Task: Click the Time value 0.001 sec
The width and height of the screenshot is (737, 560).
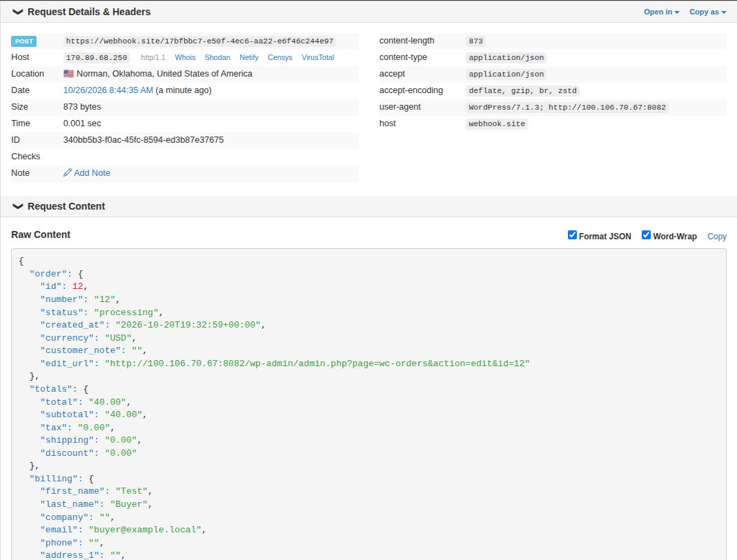Action: (82, 123)
